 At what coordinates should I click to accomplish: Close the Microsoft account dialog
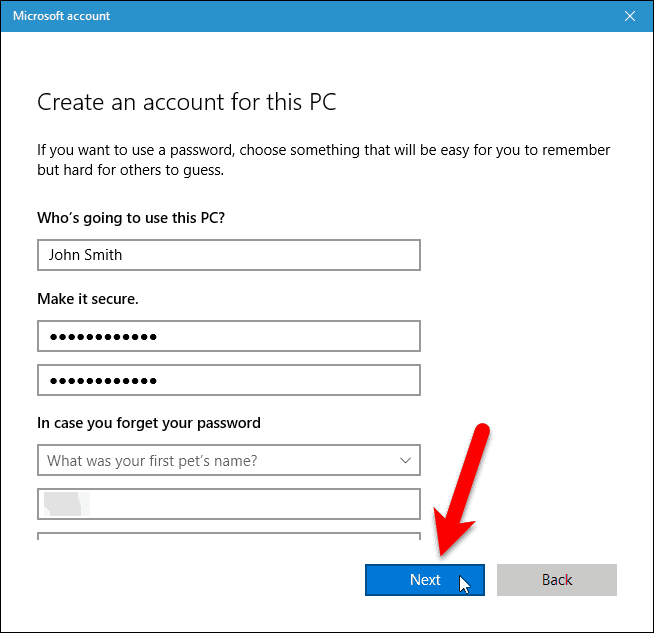coord(629,16)
